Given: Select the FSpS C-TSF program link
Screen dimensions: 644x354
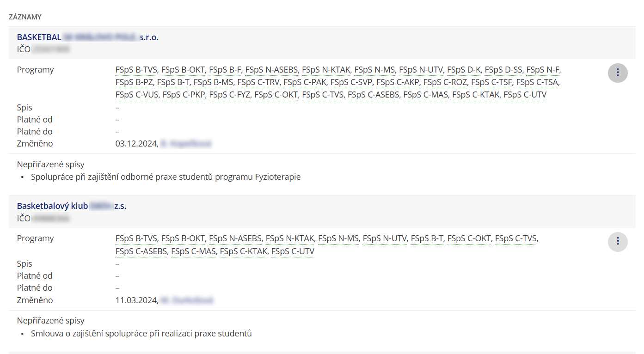Looking at the screenshot, I should (491, 83).
